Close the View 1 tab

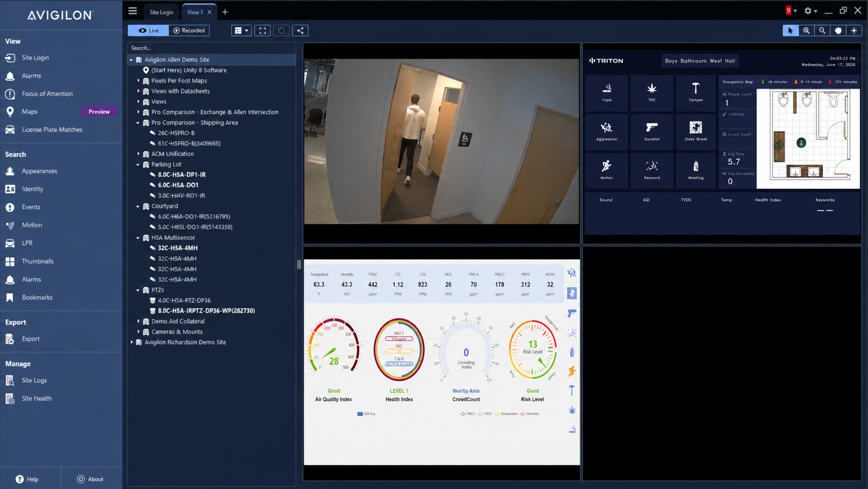[x=210, y=12]
